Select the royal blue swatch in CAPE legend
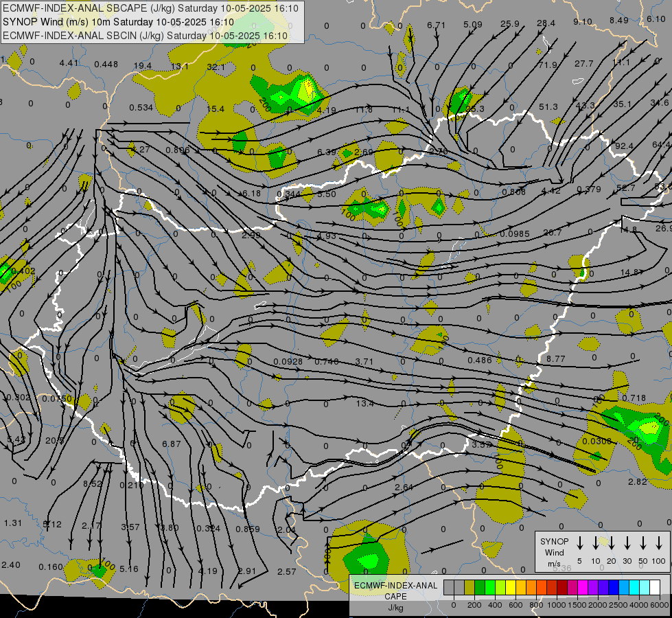 coord(614,587)
